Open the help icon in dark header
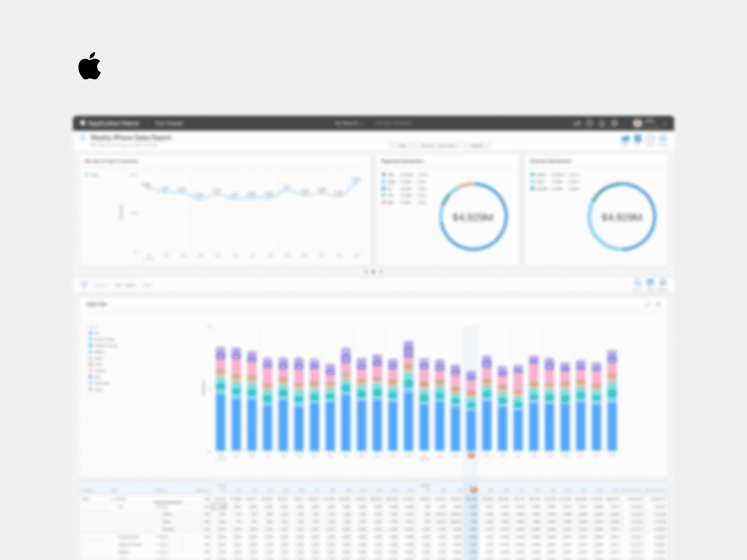The width and height of the screenshot is (747, 560). coord(589,123)
